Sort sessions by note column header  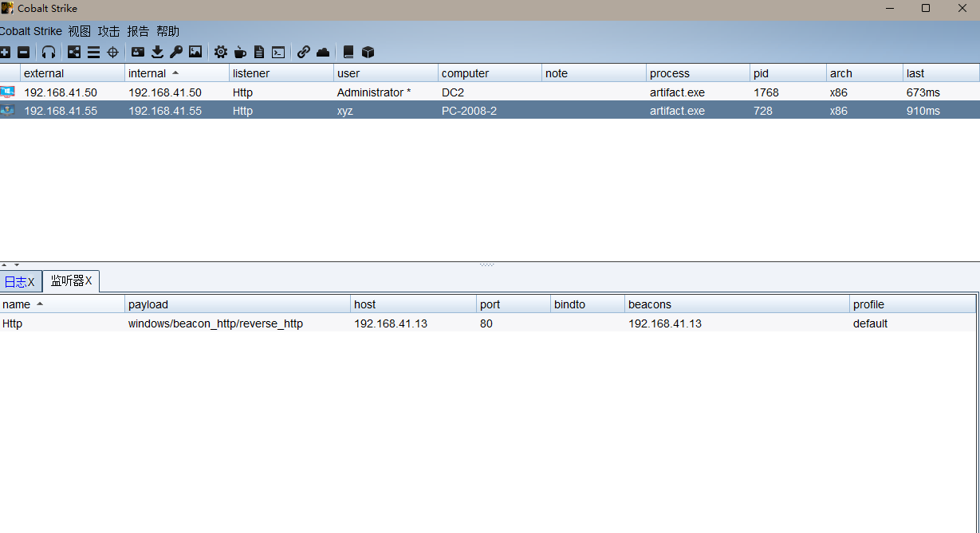(594, 73)
